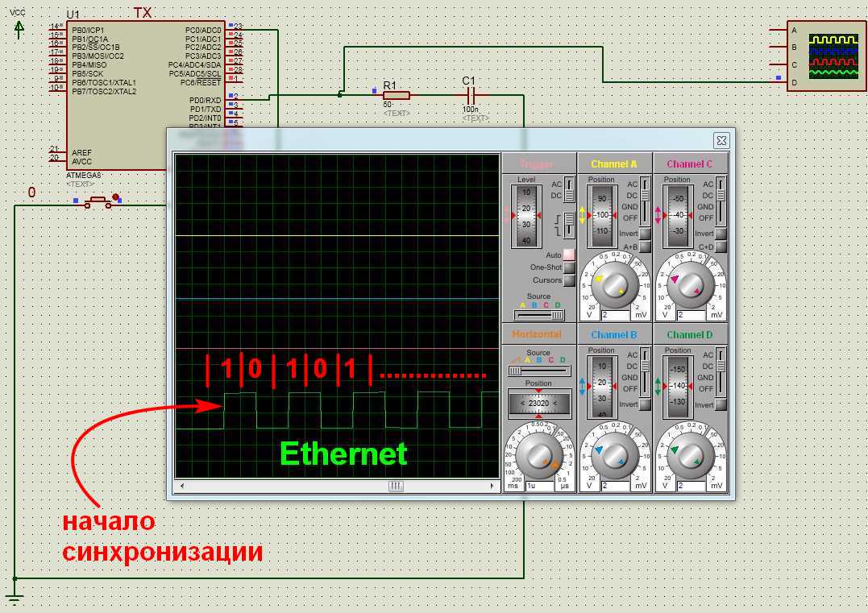The width and height of the screenshot is (868, 613).
Task: Click the Trigger Source selector slider
Action: (538, 315)
